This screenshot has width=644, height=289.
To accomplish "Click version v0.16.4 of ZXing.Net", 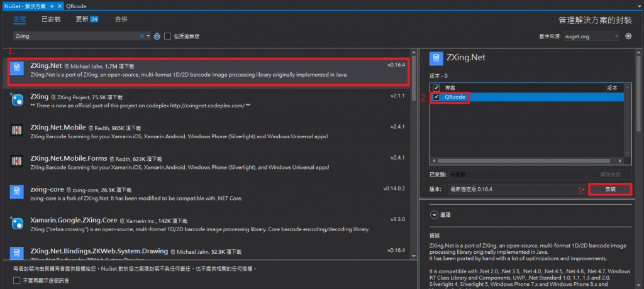I will [396, 65].
